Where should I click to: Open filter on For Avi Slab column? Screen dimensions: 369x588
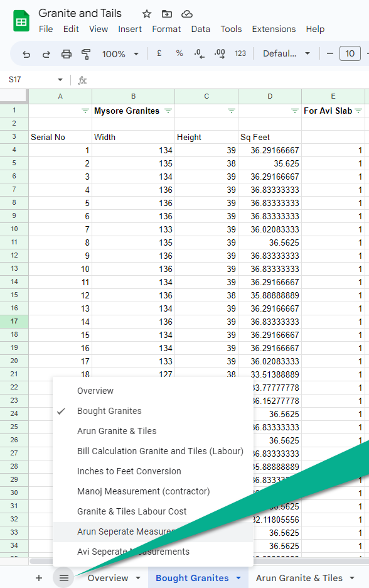(x=358, y=111)
